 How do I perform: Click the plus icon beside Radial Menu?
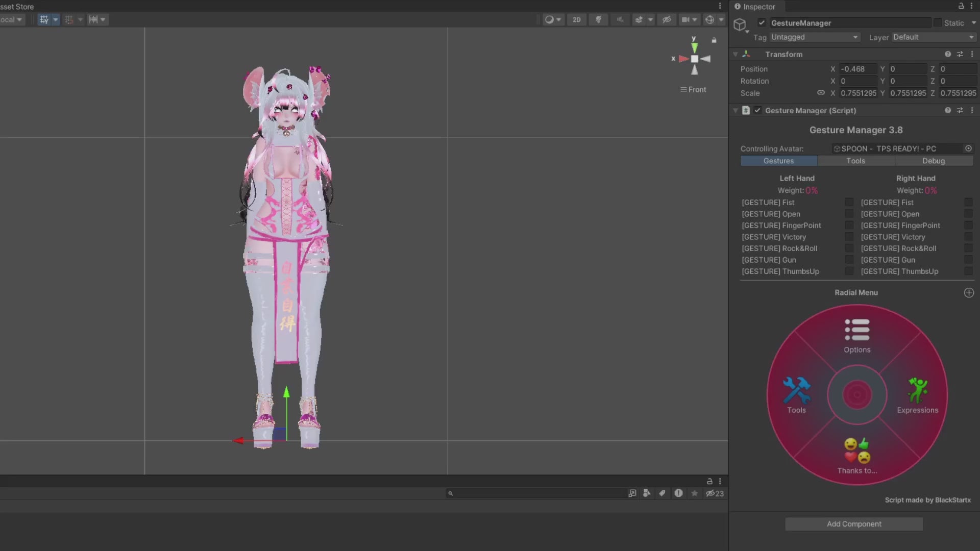(969, 292)
